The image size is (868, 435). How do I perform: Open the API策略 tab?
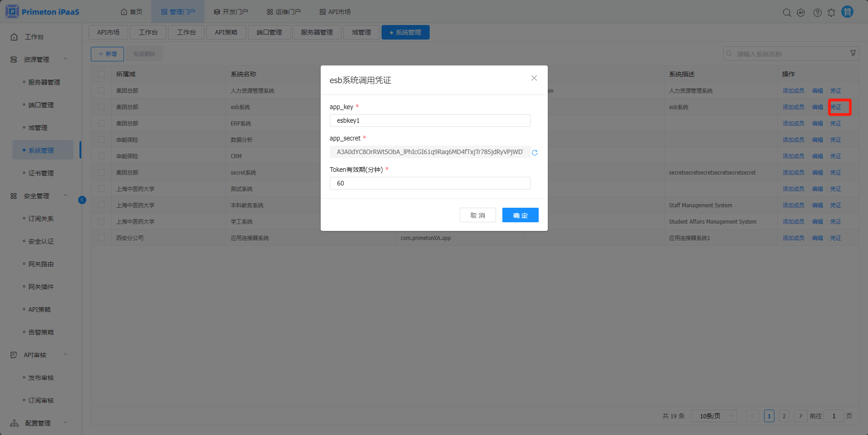[226, 32]
